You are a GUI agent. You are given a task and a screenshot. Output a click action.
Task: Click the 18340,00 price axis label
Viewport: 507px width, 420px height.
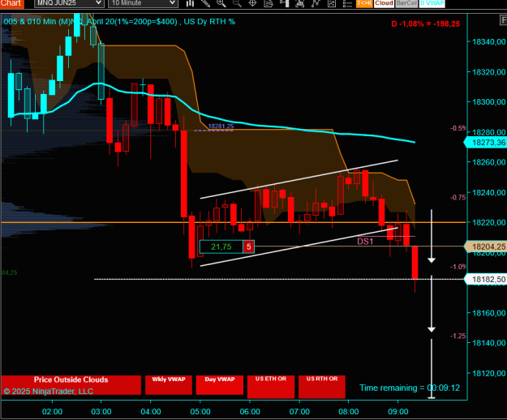489,41
